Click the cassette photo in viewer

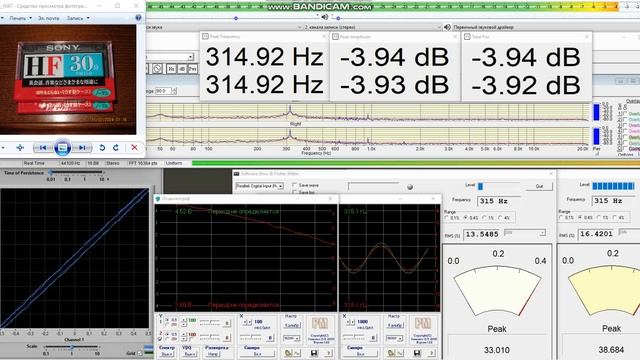pos(68,80)
